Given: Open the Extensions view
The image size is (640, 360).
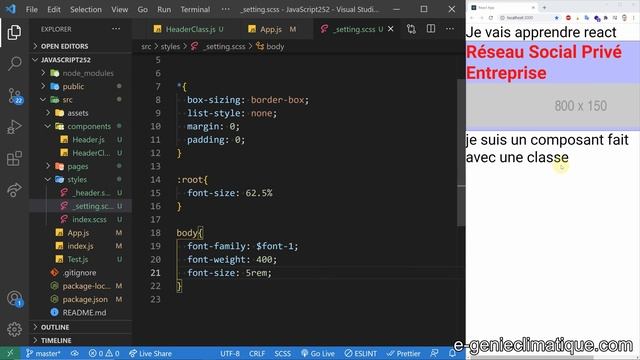Looking at the screenshot, I should point(14,158).
